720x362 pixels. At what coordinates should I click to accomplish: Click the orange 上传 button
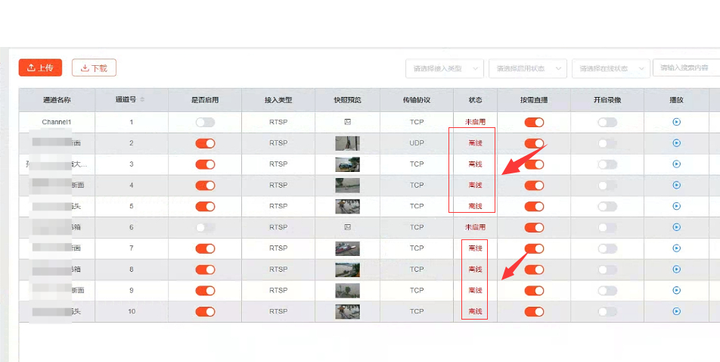pyautogui.click(x=40, y=68)
